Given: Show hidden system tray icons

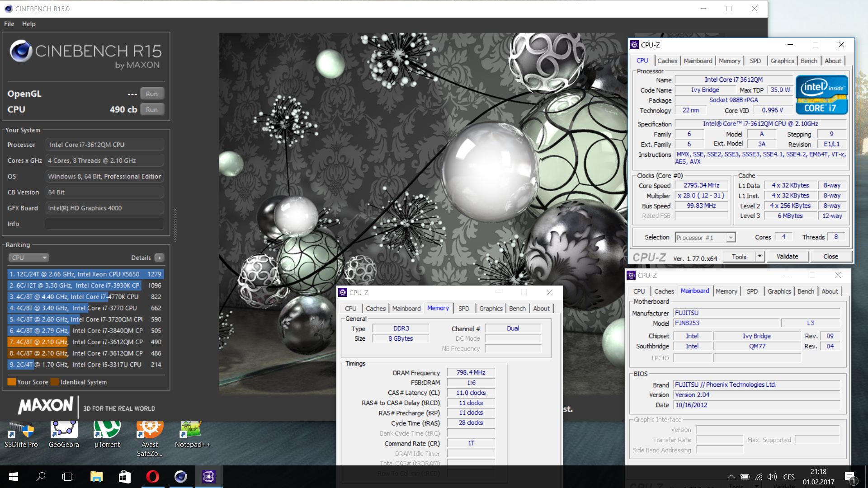Looking at the screenshot, I should point(731,477).
